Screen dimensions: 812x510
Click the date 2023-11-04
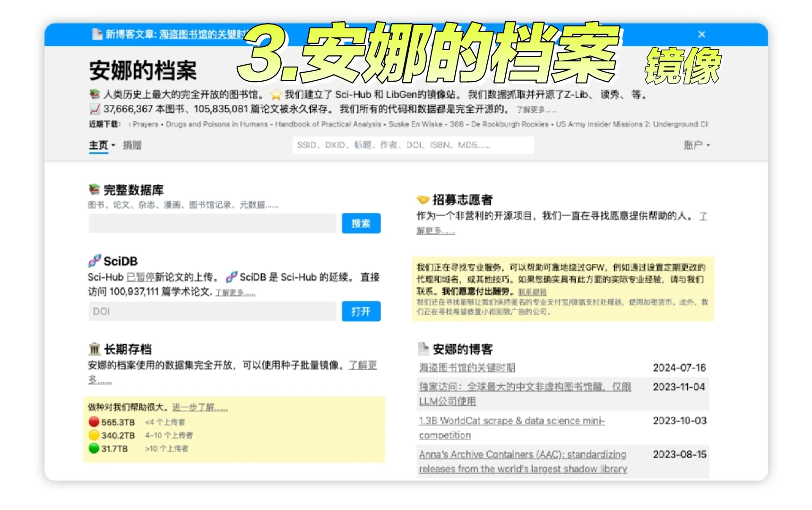(679, 387)
